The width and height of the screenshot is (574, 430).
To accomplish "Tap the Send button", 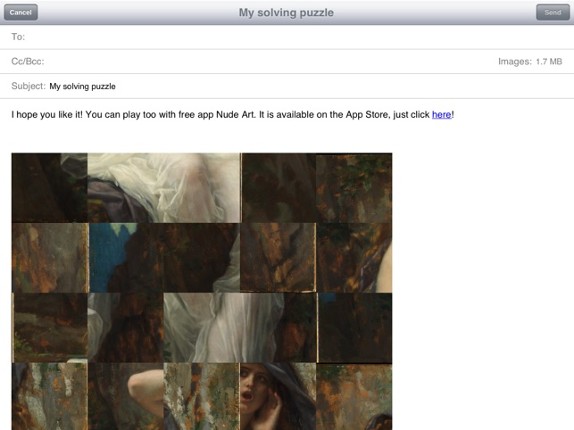I will pyautogui.click(x=553, y=12).
